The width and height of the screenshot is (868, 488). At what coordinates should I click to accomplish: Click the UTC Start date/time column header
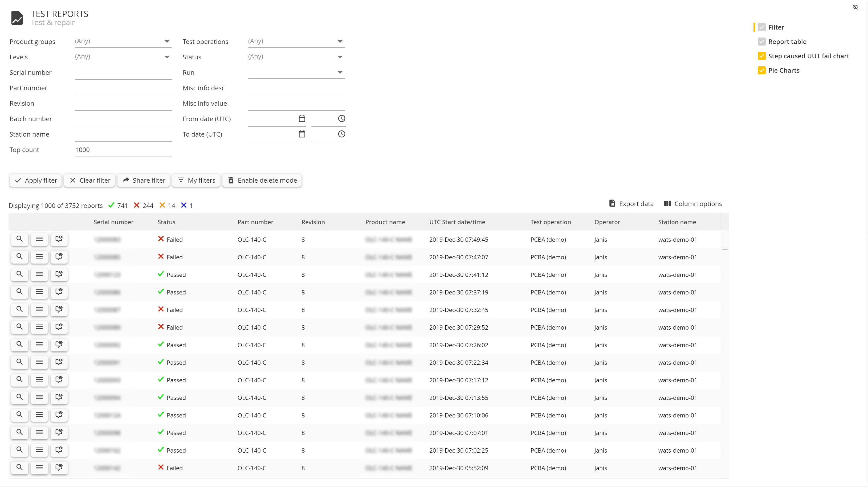pyautogui.click(x=457, y=222)
